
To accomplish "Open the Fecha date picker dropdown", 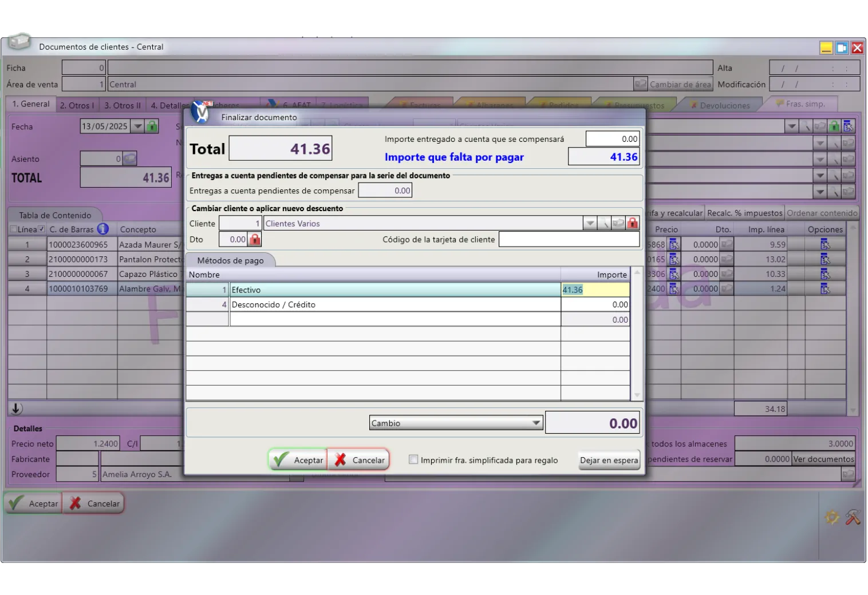I will (x=137, y=126).
